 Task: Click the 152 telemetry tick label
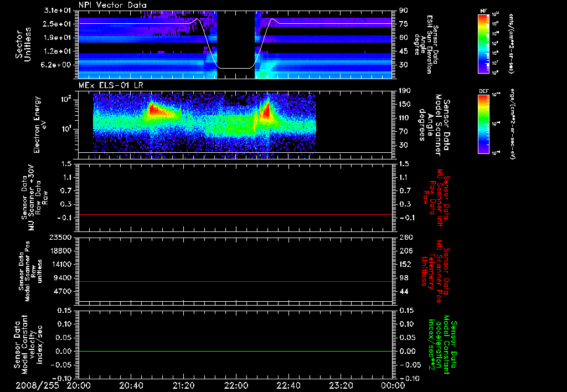coord(405,264)
